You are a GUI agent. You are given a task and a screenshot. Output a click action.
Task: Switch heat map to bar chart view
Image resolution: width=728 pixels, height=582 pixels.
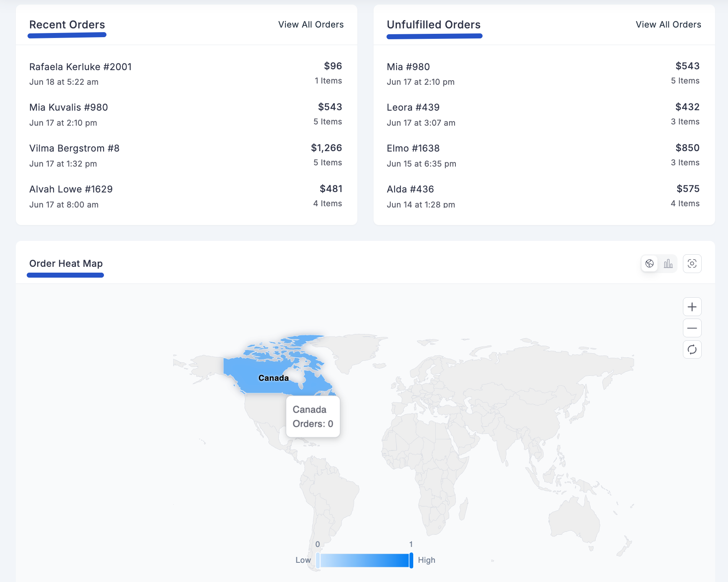[668, 263]
